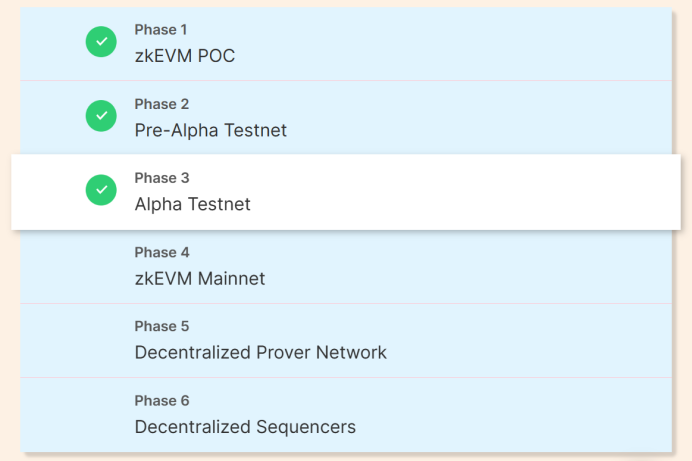692x461 pixels.
Task: Select the "Phase 3" label
Action: [x=162, y=178]
